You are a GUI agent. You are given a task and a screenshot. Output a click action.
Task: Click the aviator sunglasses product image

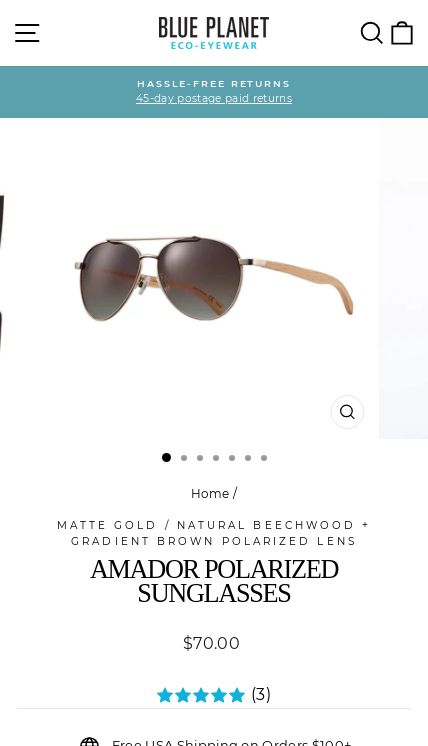214,279
